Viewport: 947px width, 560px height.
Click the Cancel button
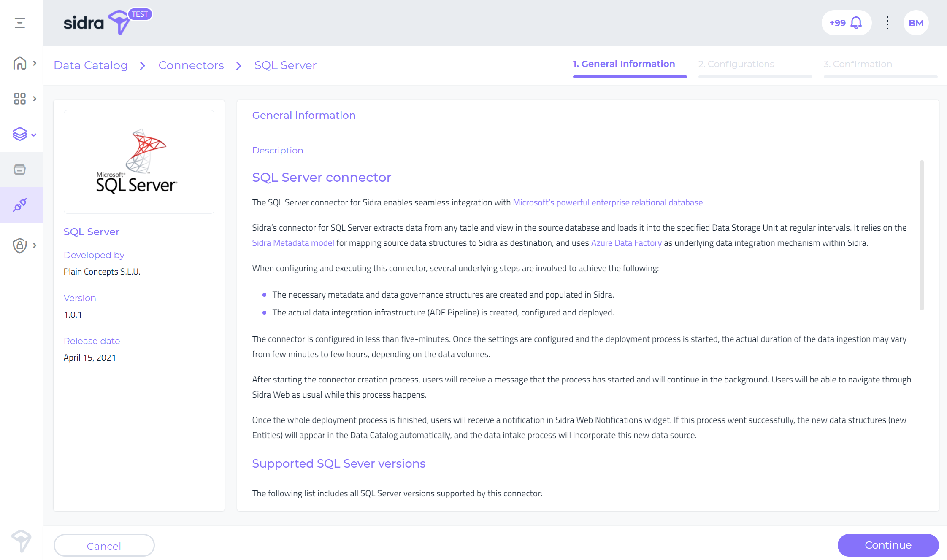coord(104,546)
